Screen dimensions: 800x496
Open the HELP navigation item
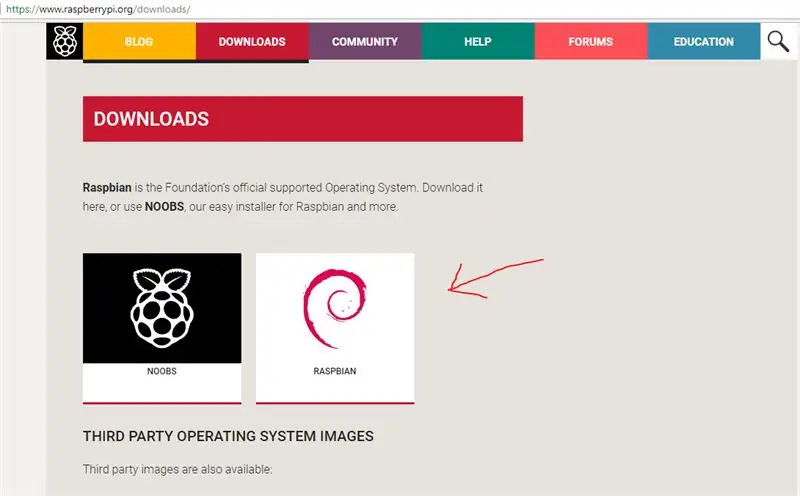click(x=478, y=41)
